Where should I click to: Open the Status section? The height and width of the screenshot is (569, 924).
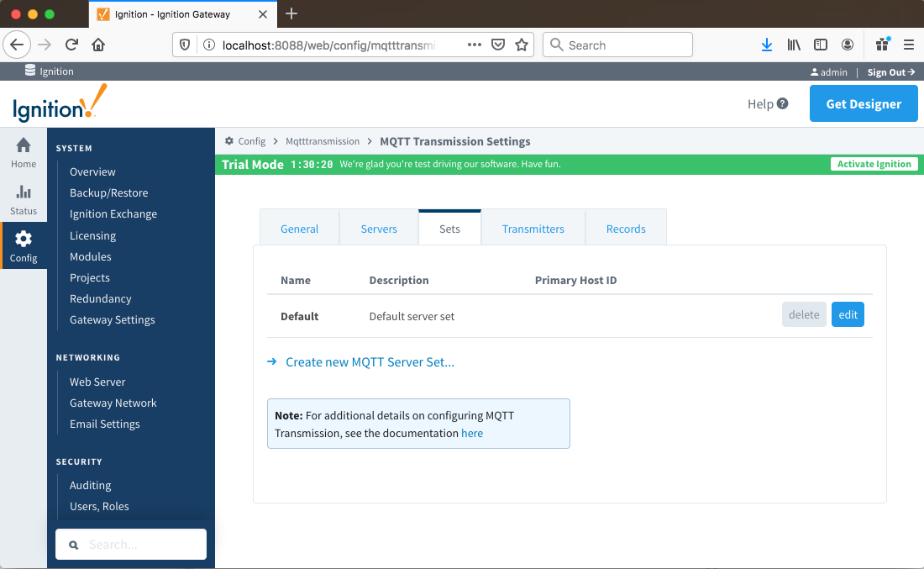point(24,199)
